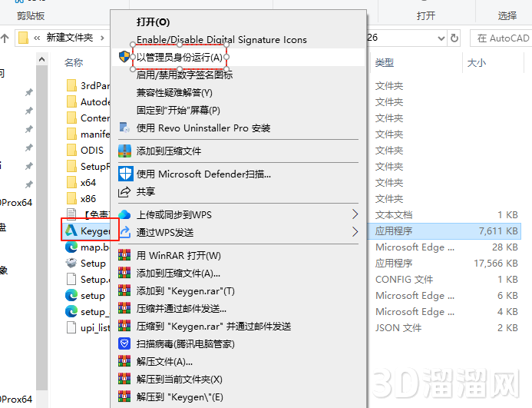Select the Setup. config file row
Viewport: 532px width, 408px height.
click(x=88, y=279)
